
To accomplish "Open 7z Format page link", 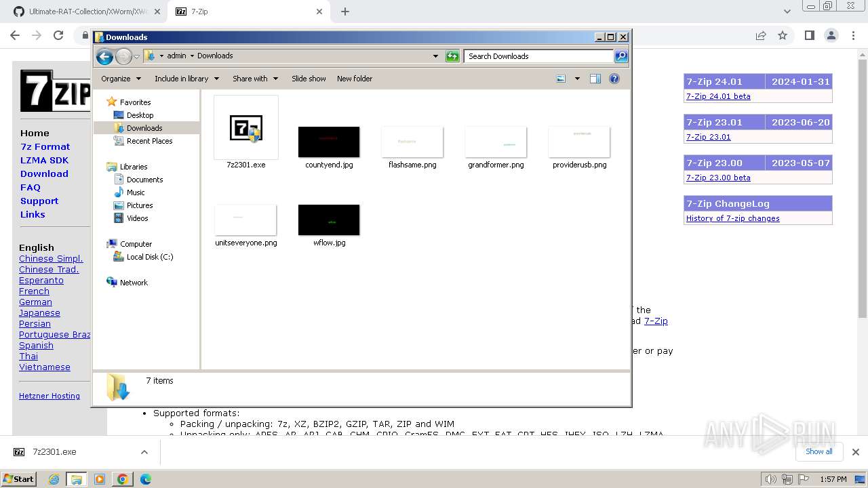I will tap(45, 146).
